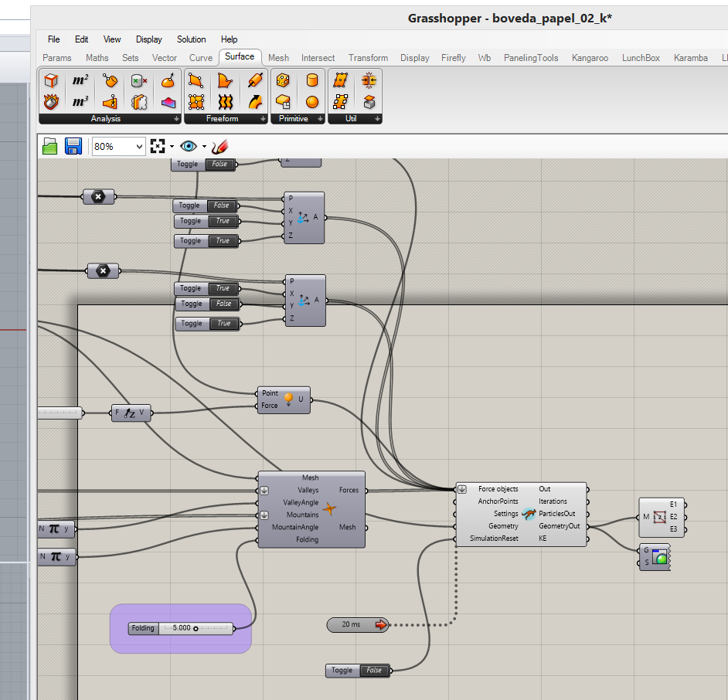The height and width of the screenshot is (700, 728).
Task: Click the 20 ms timer component
Action: pyautogui.click(x=358, y=625)
